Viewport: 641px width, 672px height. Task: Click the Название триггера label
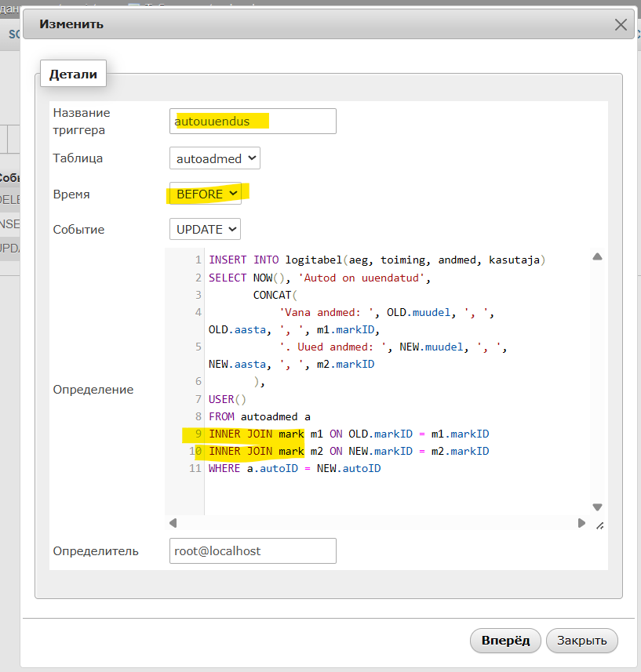coord(82,122)
